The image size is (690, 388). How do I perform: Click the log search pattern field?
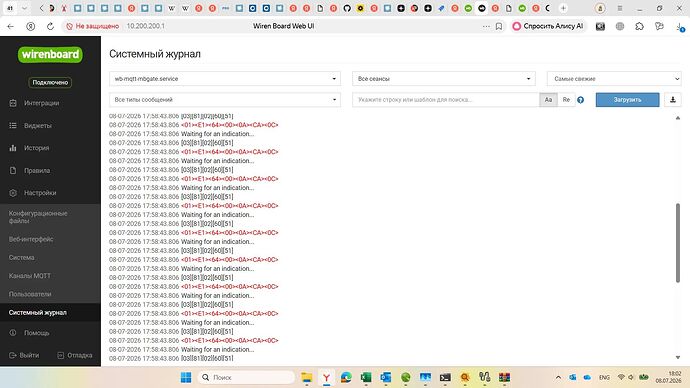445,100
